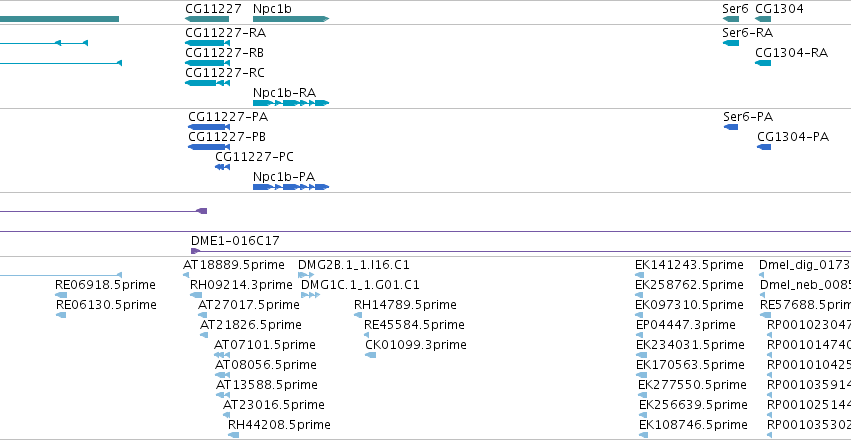
Task: Click protein CG11227-PA
Action: click(209, 127)
